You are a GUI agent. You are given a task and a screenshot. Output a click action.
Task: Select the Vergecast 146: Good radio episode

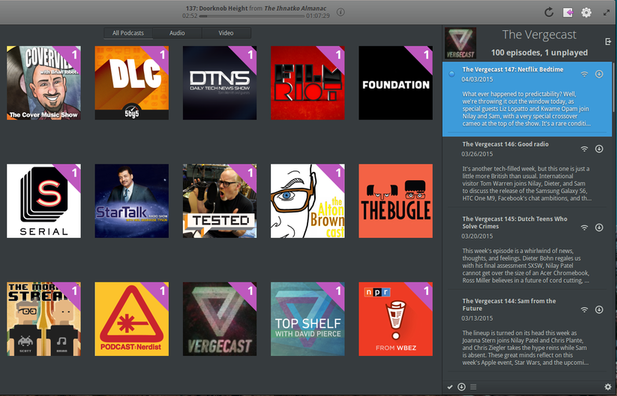[x=527, y=172]
